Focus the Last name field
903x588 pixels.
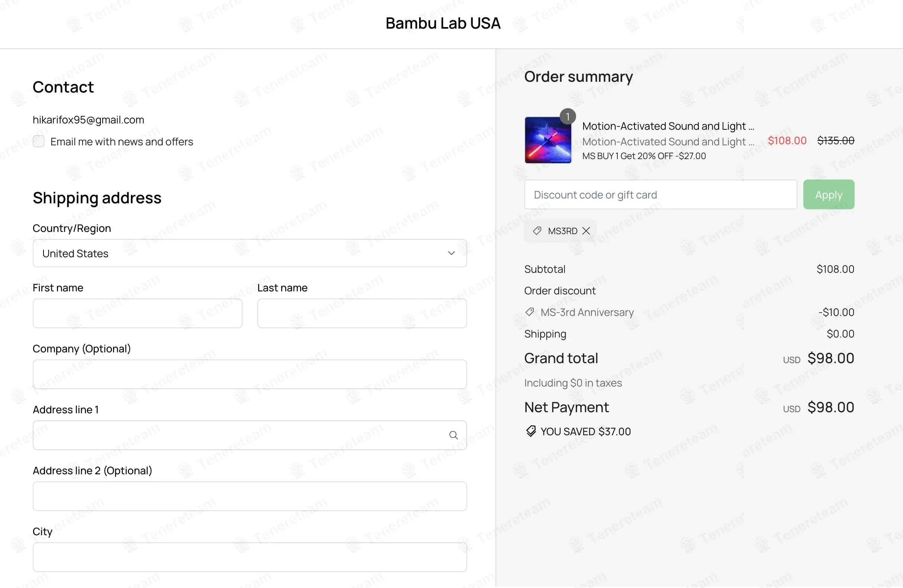tap(361, 313)
